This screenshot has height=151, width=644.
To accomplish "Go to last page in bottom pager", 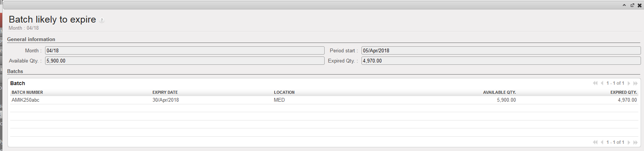I will point(635,142).
